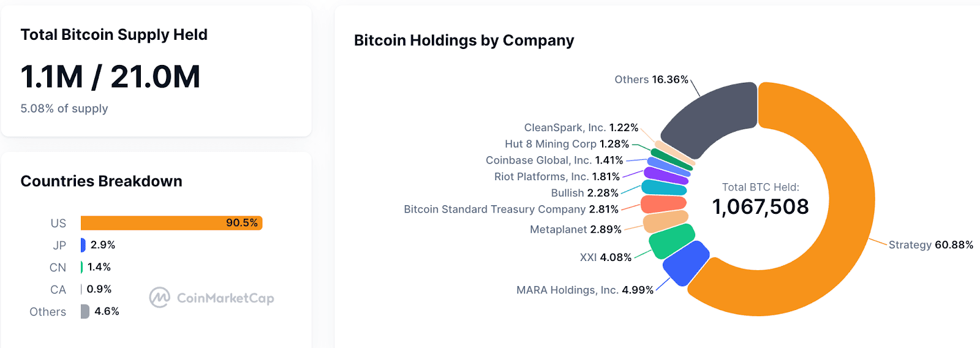Click the gray Others country bar
Image resolution: width=980 pixels, height=348 pixels.
pyautogui.click(x=85, y=311)
